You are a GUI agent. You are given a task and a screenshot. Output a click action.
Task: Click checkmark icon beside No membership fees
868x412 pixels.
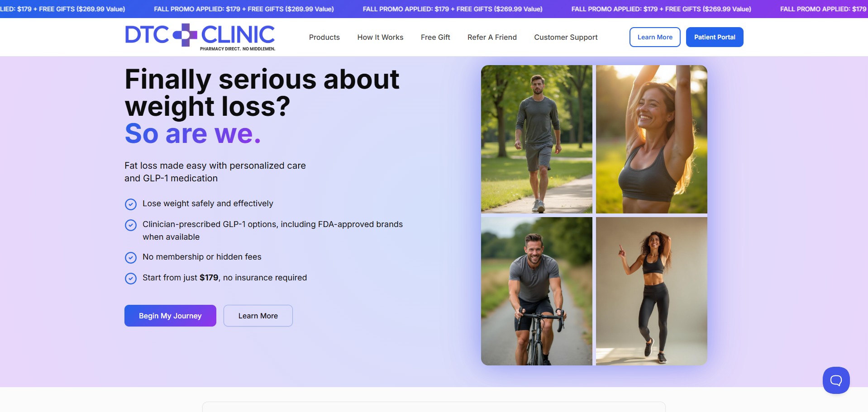pos(130,258)
